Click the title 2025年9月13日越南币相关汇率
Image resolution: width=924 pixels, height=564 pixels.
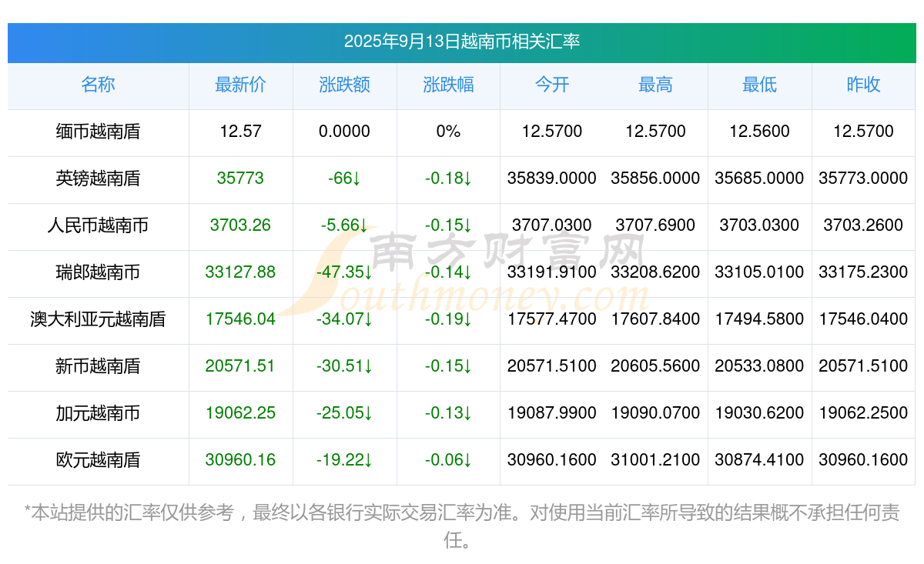click(x=462, y=42)
